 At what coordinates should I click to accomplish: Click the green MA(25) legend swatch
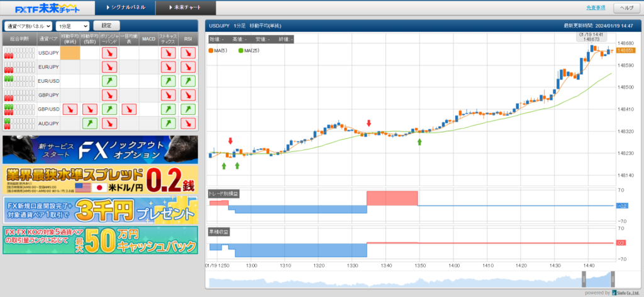240,50
